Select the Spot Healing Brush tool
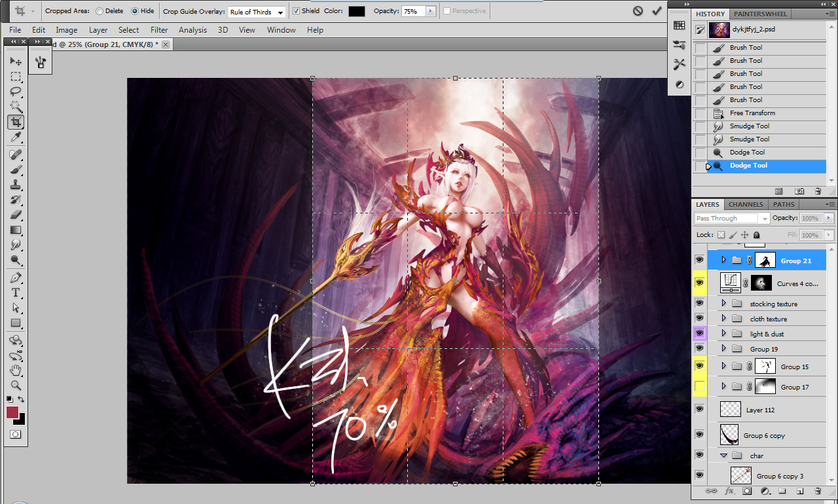This screenshot has width=838, height=504. (16, 154)
